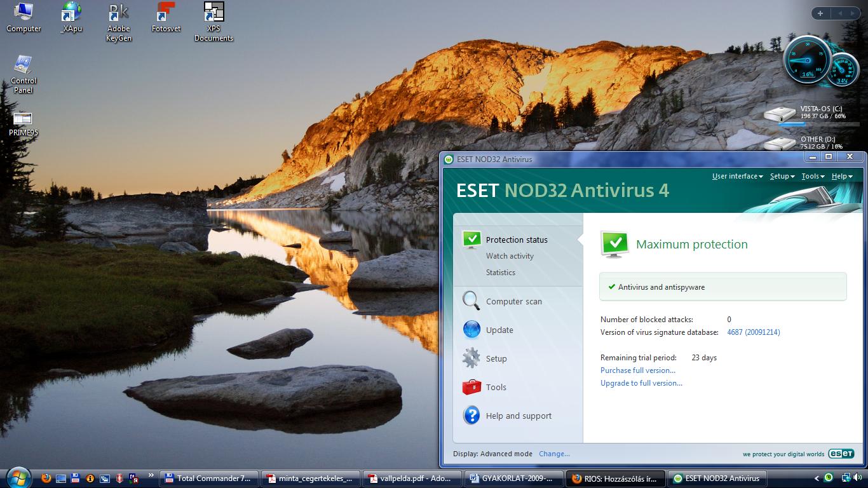Click the ESET eye icon in system tray
The height and width of the screenshot is (488, 868).
pyautogui.click(x=829, y=478)
